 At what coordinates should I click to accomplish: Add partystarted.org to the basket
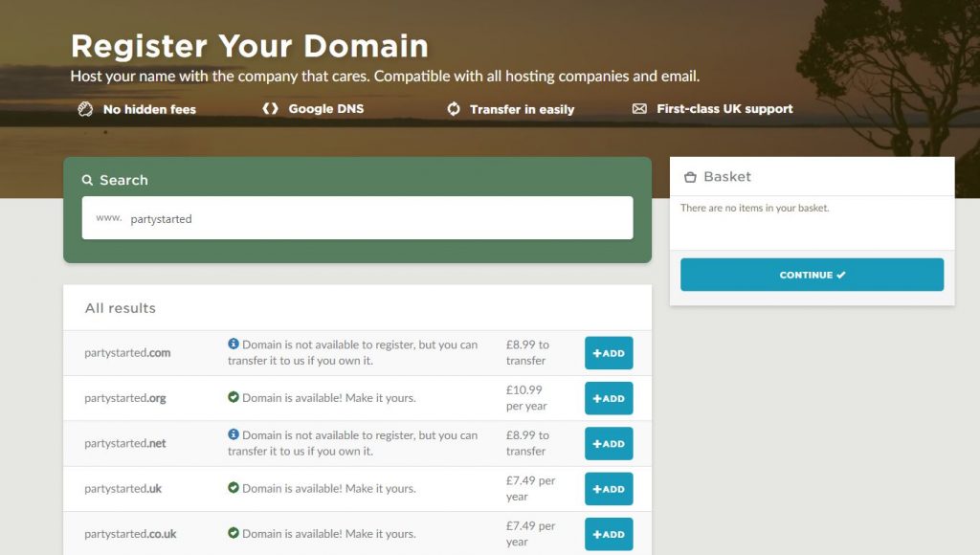(x=609, y=398)
